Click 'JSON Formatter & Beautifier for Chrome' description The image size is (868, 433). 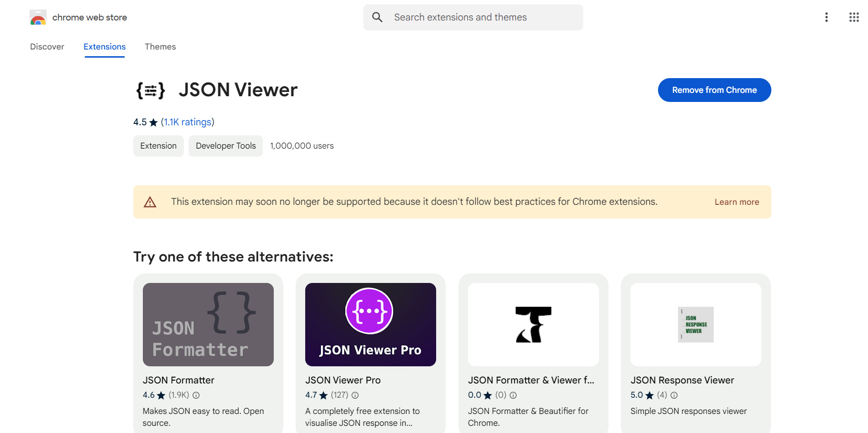pos(528,417)
